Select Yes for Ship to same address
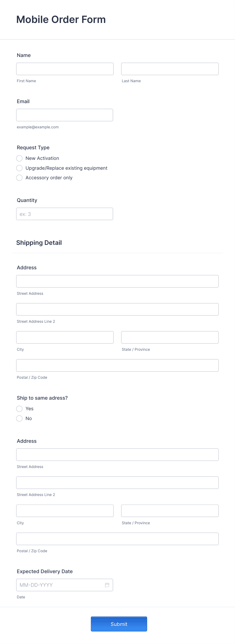This screenshot has width=235, height=644. pos(19,409)
